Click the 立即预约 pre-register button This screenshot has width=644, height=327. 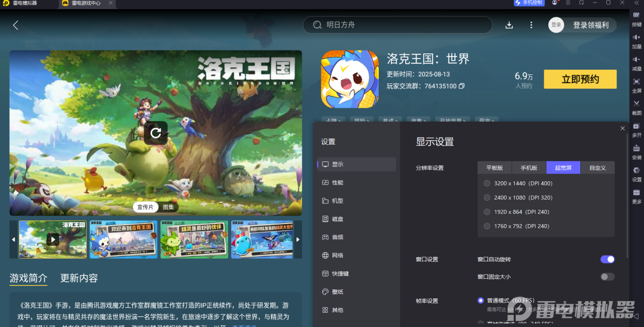click(x=580, y=79)
